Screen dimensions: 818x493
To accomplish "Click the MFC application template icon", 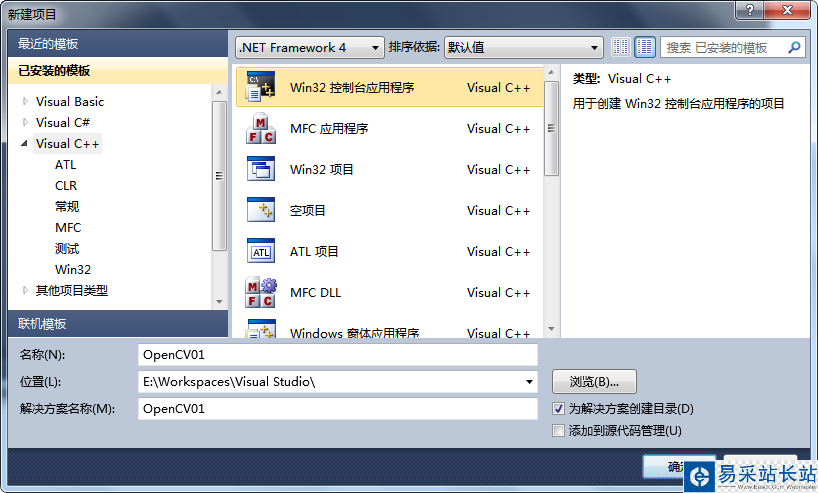I will [260, 128].
